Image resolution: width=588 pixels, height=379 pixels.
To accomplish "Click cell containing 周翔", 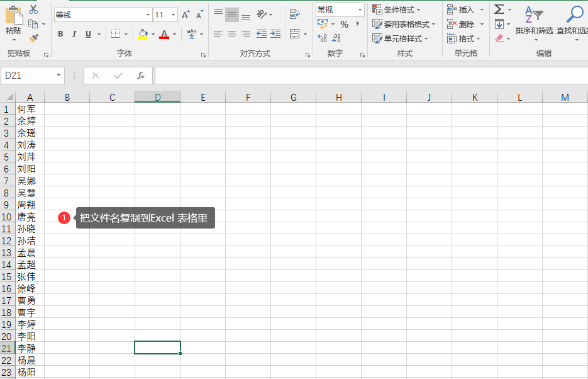I will click(30, 205).
